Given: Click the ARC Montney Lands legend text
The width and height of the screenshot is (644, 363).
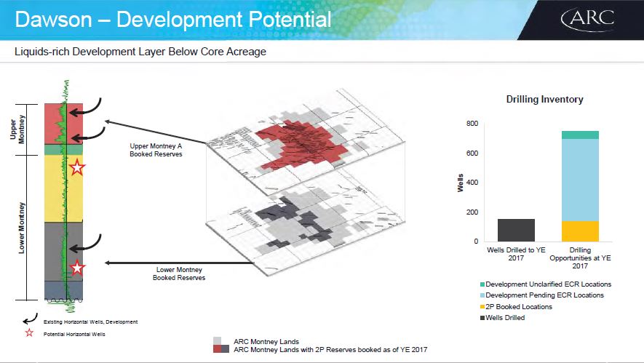Looking at the screenshot, I should [266, 342].
